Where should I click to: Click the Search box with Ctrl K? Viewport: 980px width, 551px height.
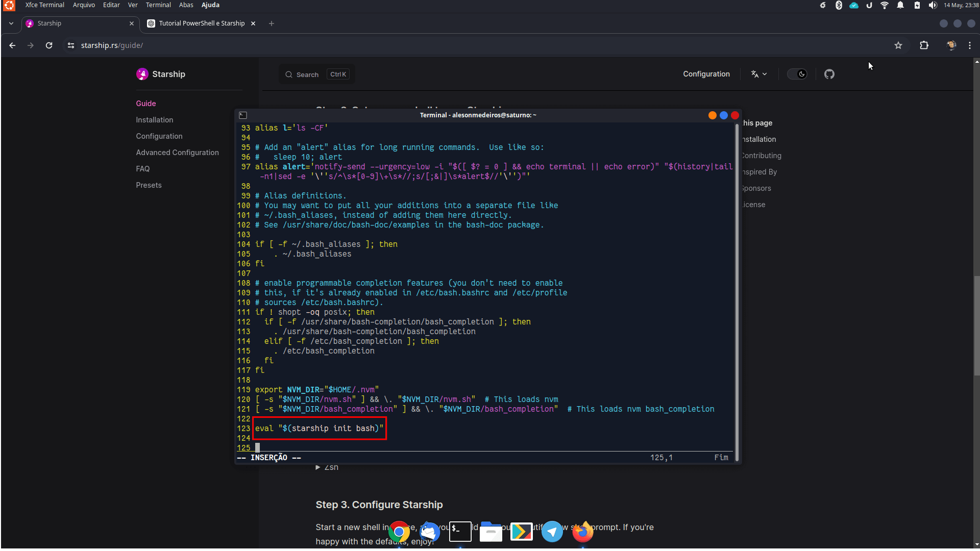coord(316,74)
